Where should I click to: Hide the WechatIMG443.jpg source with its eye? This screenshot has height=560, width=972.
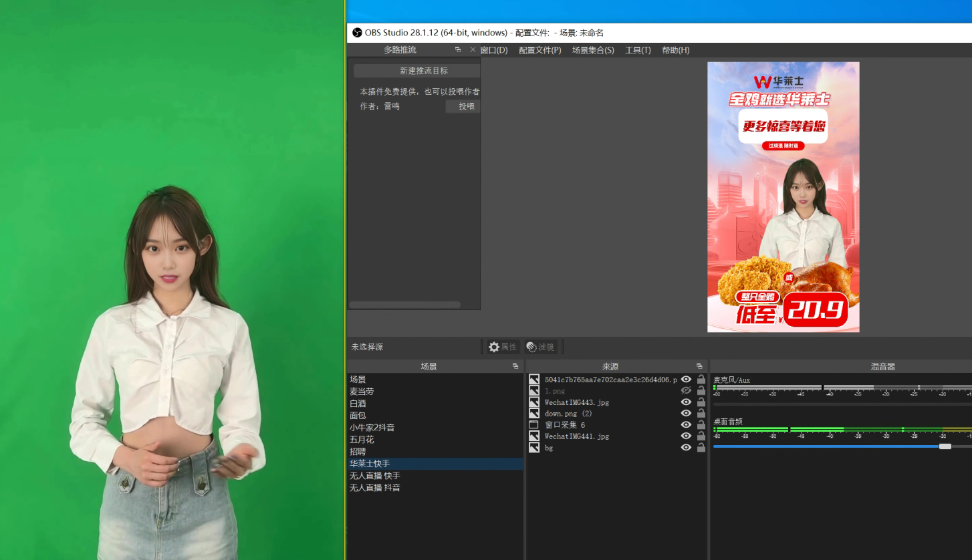click(x=686, y=402)
